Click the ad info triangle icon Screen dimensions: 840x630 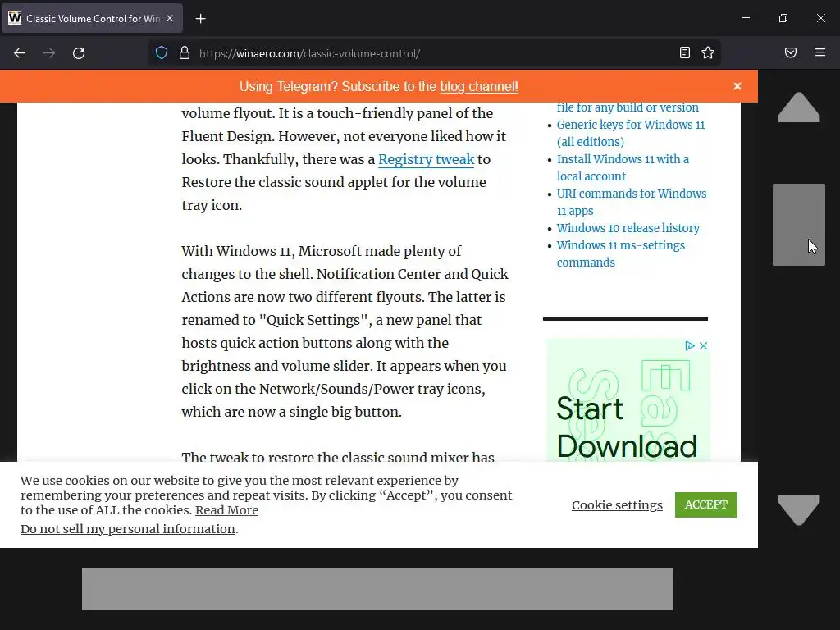pos(690,345)
